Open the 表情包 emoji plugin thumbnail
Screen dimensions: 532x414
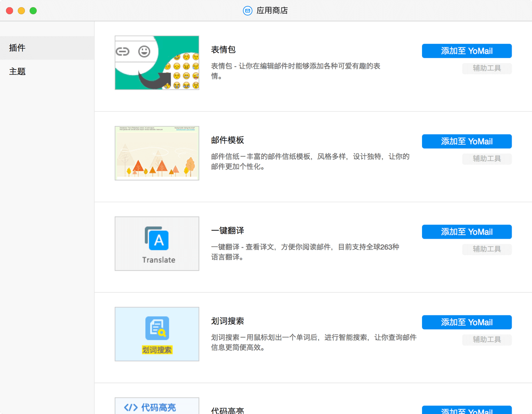coord(157,63)
